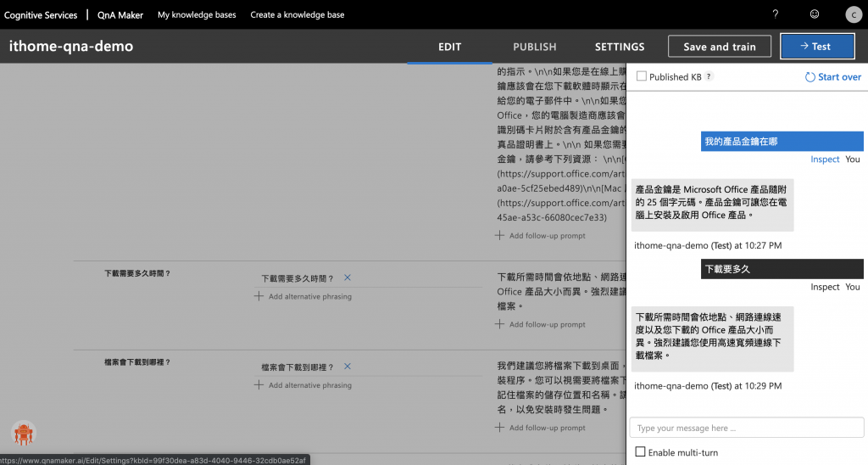The width and height of the screenshot is (868, 465).
Task: Toggle the Published KB checkbox
Action: [x=642, y=76]
